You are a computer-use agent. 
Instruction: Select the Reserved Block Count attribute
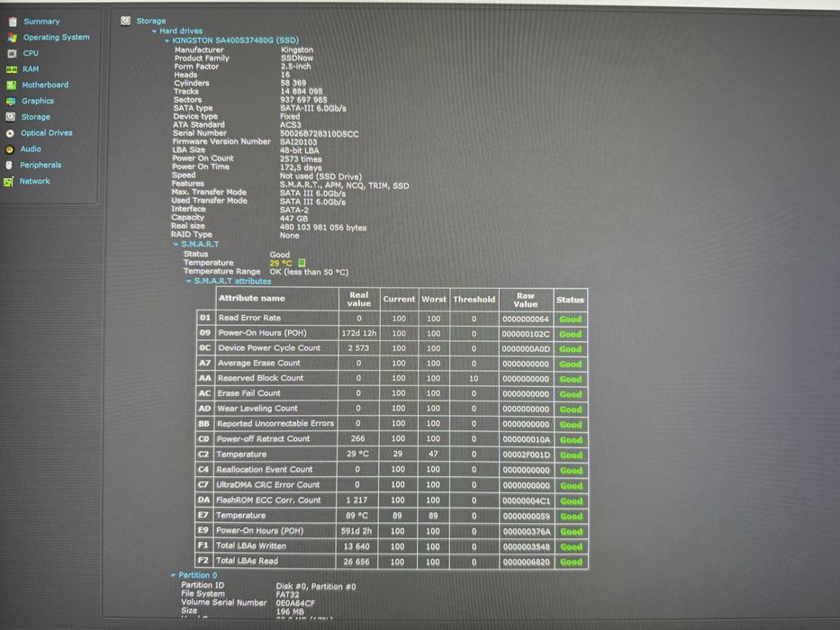click(x=260, y=378)
